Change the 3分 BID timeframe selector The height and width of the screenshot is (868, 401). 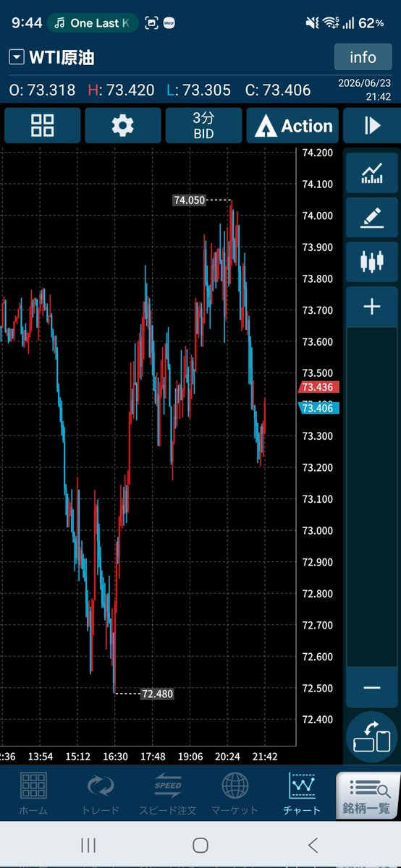203,126
